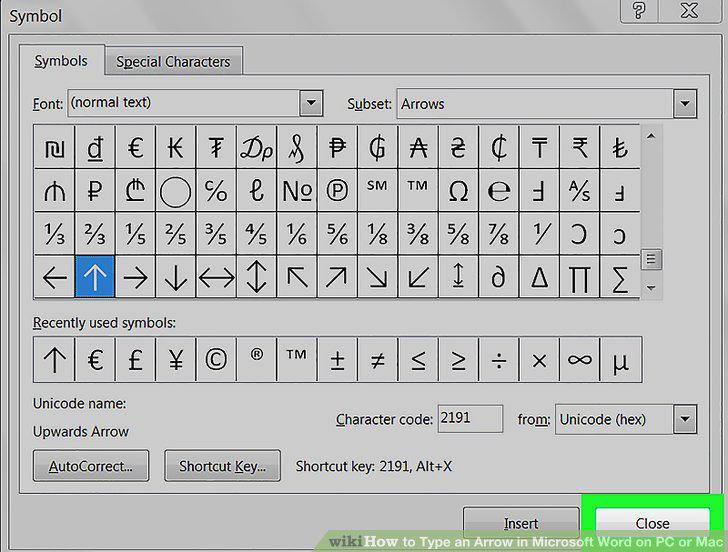Screen dimensions: 728x552
Task: Select the euro € symbol in the grid
Action: [x=135, y=147]
